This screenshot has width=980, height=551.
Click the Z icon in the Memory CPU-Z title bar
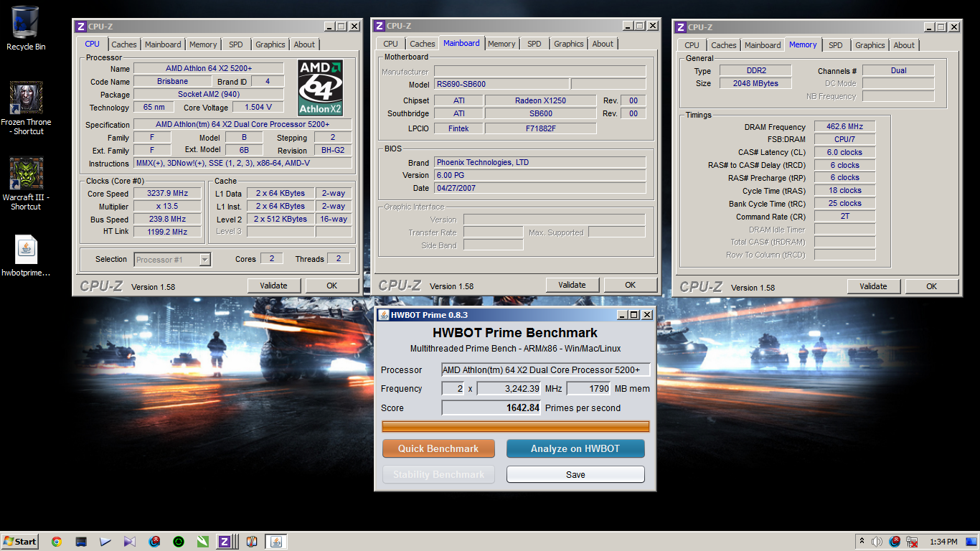[x=682, y=27]
